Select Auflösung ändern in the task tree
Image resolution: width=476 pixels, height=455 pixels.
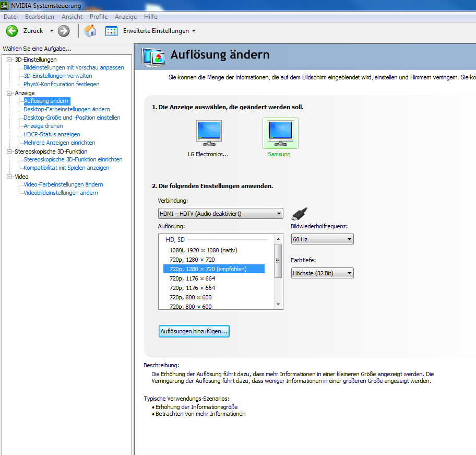click(x=46, y=101)
